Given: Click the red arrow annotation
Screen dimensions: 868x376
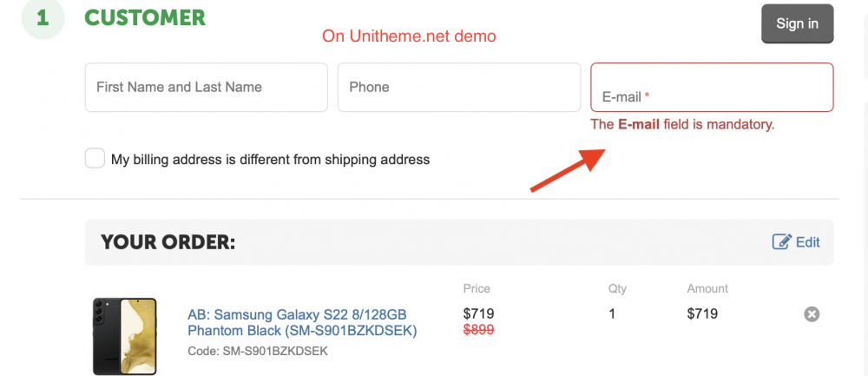Looking at the screenshot, I should [568, 168].
